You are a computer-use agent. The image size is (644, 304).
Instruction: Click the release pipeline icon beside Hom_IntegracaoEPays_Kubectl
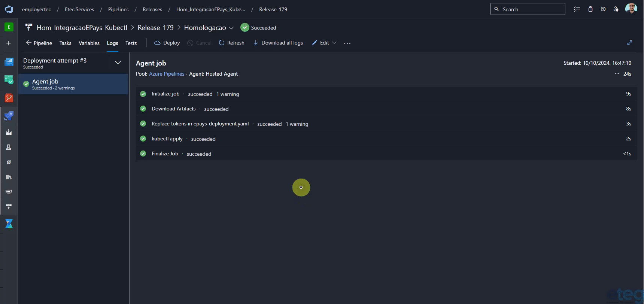[28, 27]
